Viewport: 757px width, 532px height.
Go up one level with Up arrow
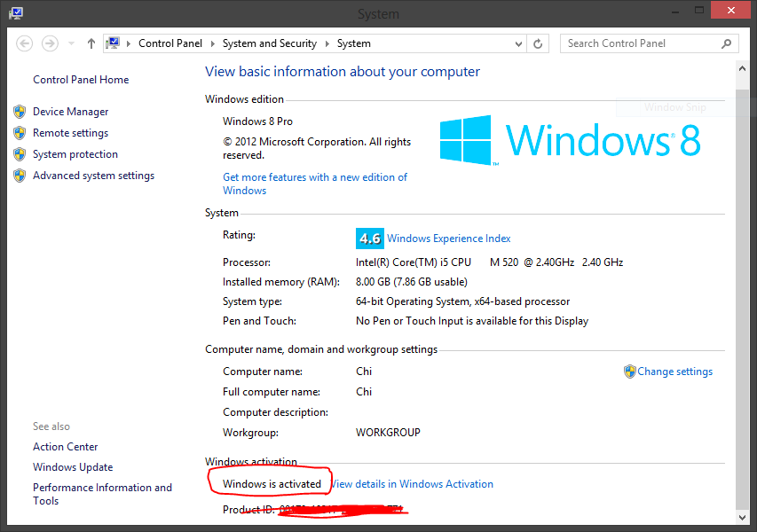click(x=91, y=44)
